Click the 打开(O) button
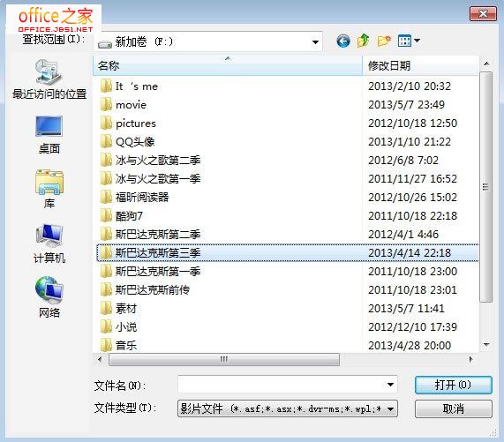 [453, 385]
